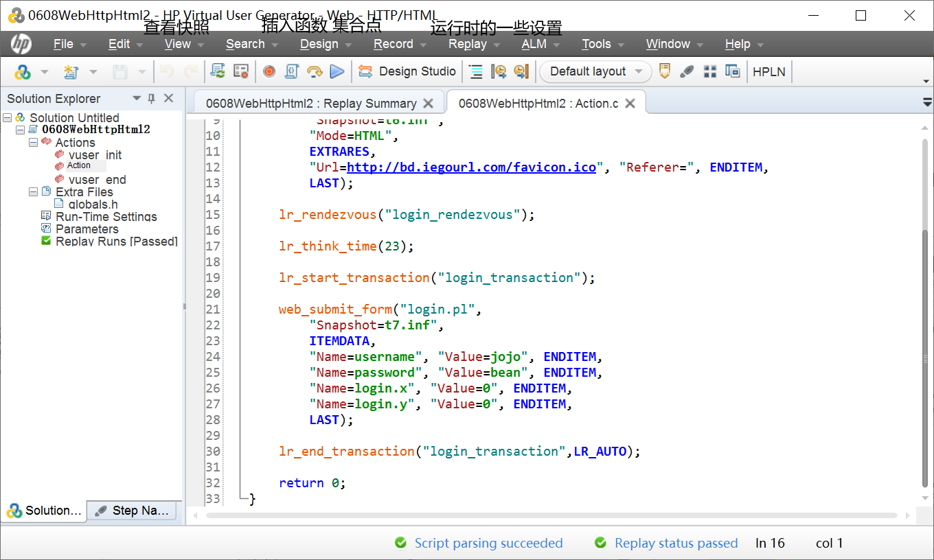This screenshot has height=560, width=934.
Task: Click the favicon.ico URL link in code
Action: point(471,167)
